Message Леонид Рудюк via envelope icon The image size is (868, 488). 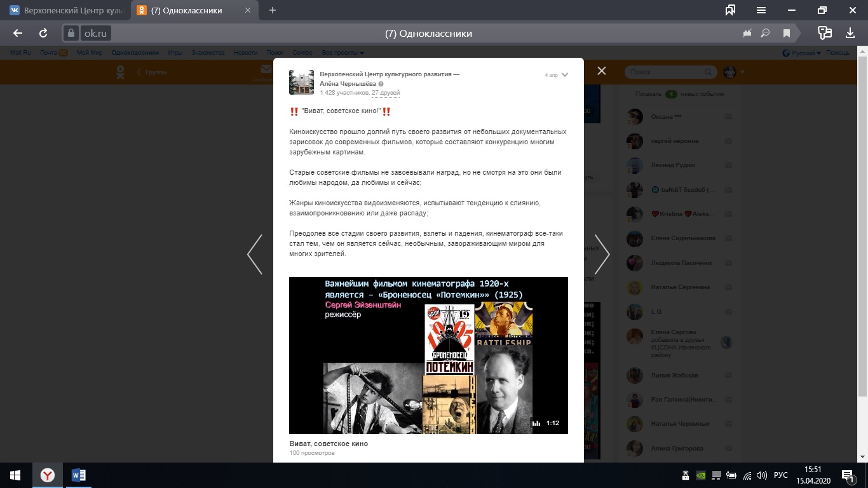tap(728, 165)
